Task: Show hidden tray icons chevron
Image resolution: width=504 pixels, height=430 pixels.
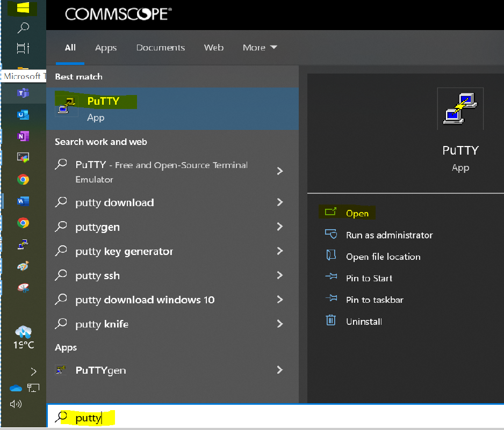Action: click(33, 371)
